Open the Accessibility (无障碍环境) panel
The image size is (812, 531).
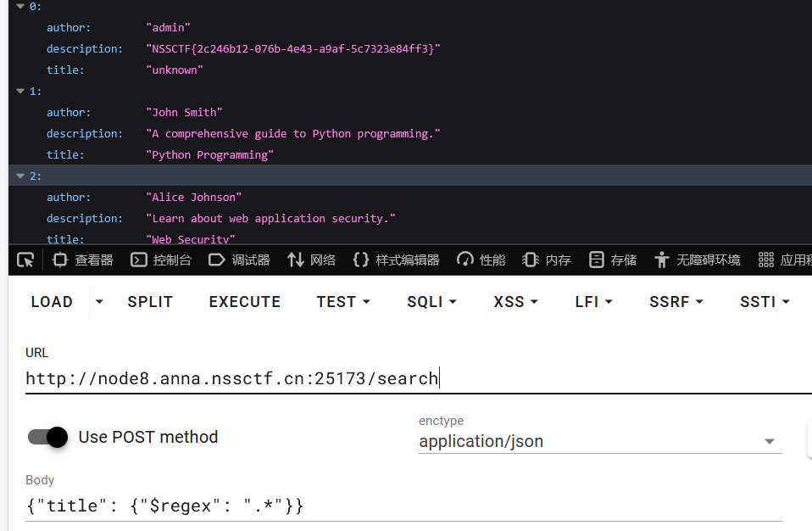pos(698,260)
